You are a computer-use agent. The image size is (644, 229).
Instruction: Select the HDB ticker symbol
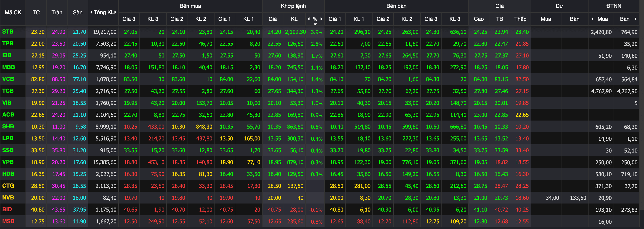pyautogui.click(x=8, y=174)
